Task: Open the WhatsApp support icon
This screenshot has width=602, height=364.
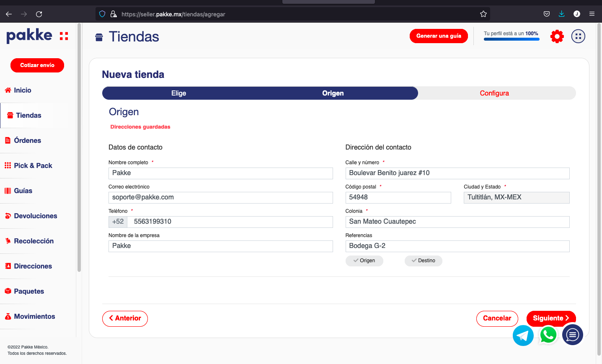Action: point(548,335)
